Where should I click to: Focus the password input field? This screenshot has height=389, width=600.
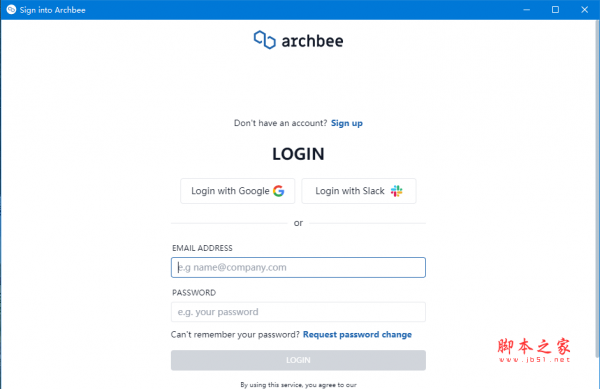pyautogui.click(x=298, y=312)
